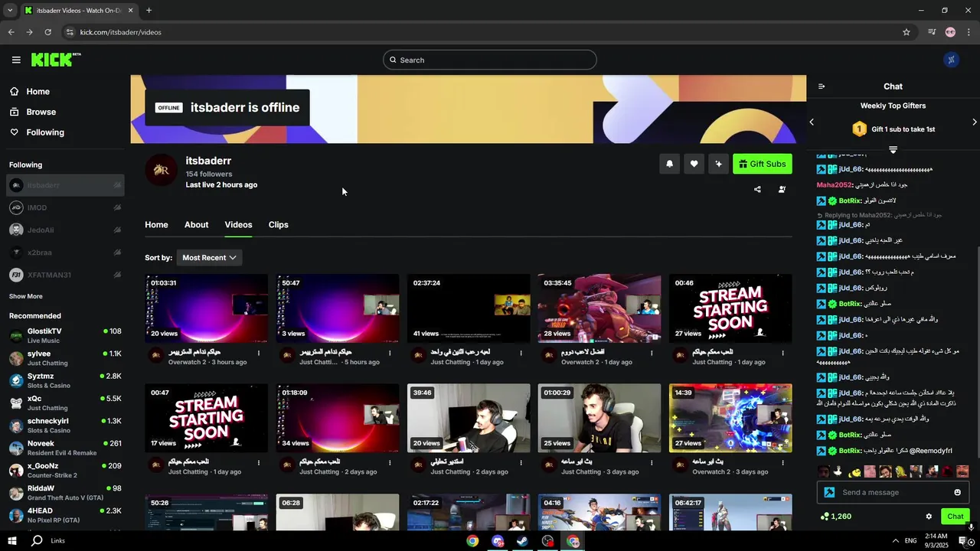Click the notification bell button
Image resolution: width=980 pixels, height=551 pixels.
670,164
